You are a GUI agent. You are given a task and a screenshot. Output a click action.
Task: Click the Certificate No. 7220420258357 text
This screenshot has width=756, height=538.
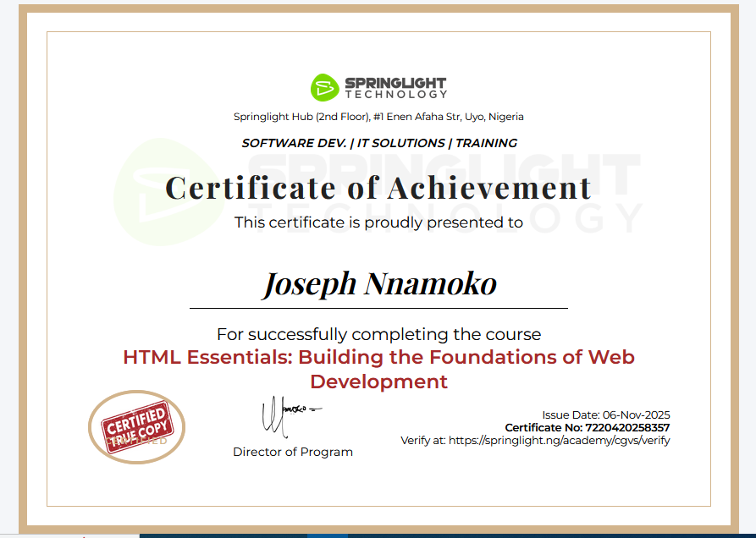[587, 428]
